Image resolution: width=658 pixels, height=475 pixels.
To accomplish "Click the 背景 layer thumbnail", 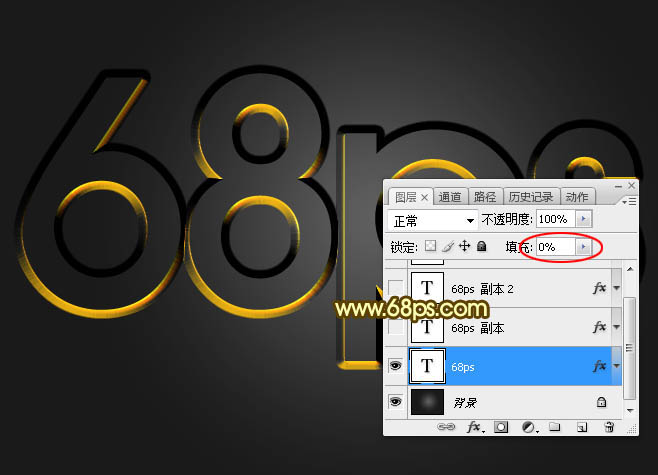I will pos(427,402).
